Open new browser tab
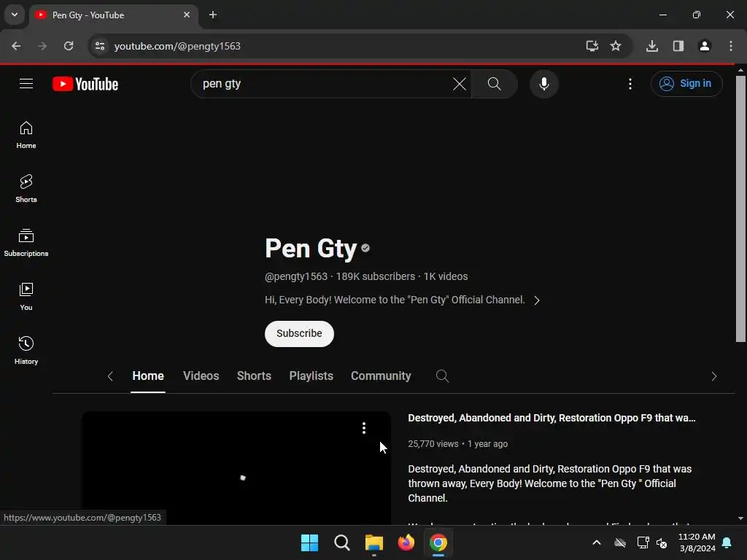Viewport: 747px width, 560px height. [213, 15]
